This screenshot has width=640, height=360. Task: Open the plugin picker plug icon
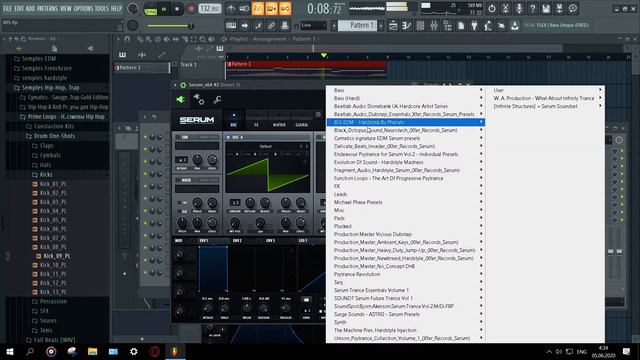474,26
